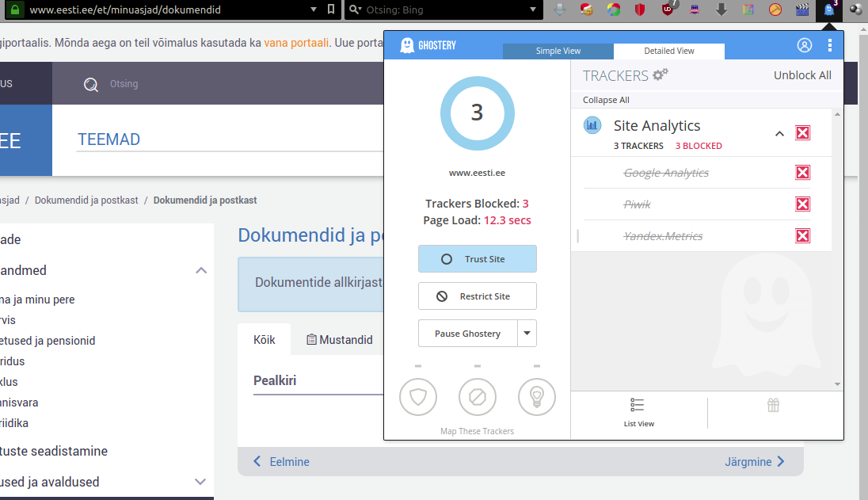
Task: Click the scroll-down arrow of tracker list
Action: click(x=837, y=384)
